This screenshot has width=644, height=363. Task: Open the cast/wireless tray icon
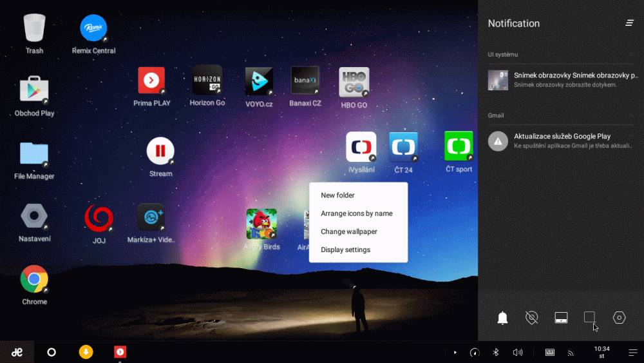(x=571, y=353)
